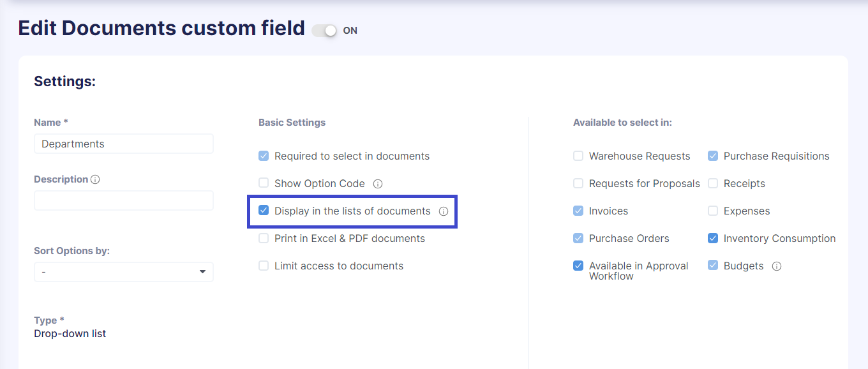868x369 pixels.
Task: Disable Available in Approval Workflow
Action: tap(578, 266)
